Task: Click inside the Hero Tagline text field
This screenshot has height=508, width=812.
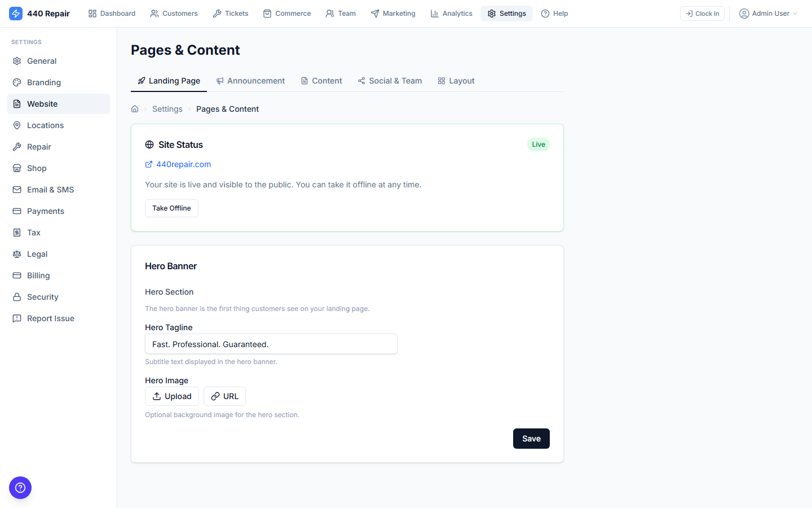Action: 271,344
